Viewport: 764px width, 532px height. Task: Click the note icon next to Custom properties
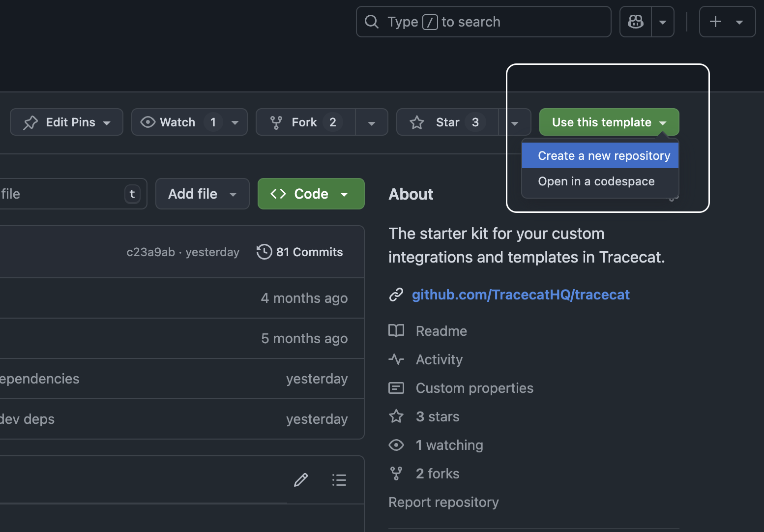click(396, 388)
